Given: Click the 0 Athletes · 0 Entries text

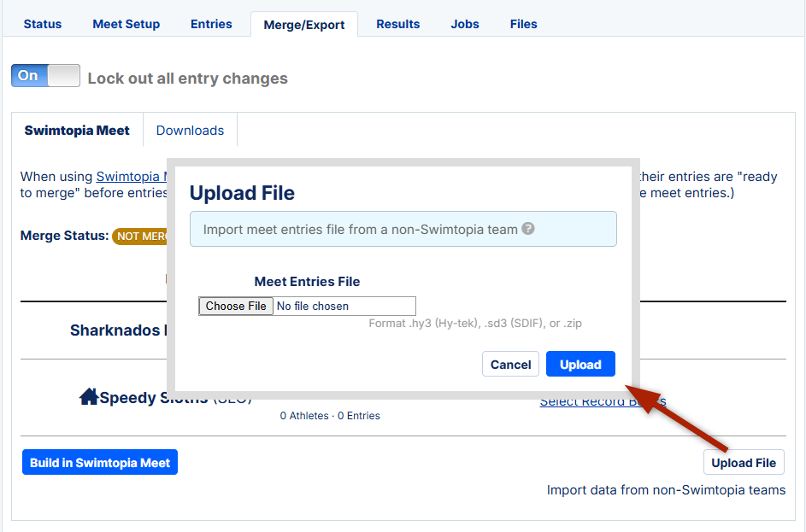Looking at the screenshot, I should 330,415.
